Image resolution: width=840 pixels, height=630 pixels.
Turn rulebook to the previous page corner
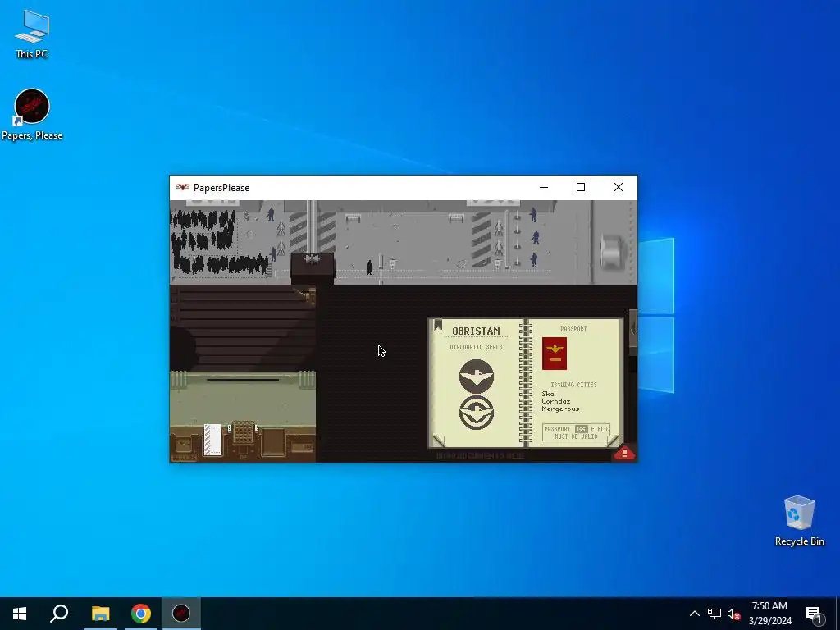[x=439, y=441]
